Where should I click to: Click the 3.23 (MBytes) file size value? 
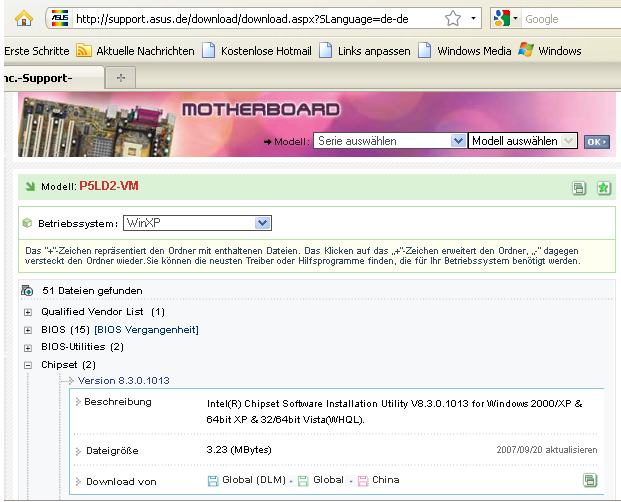coord(239,450)
